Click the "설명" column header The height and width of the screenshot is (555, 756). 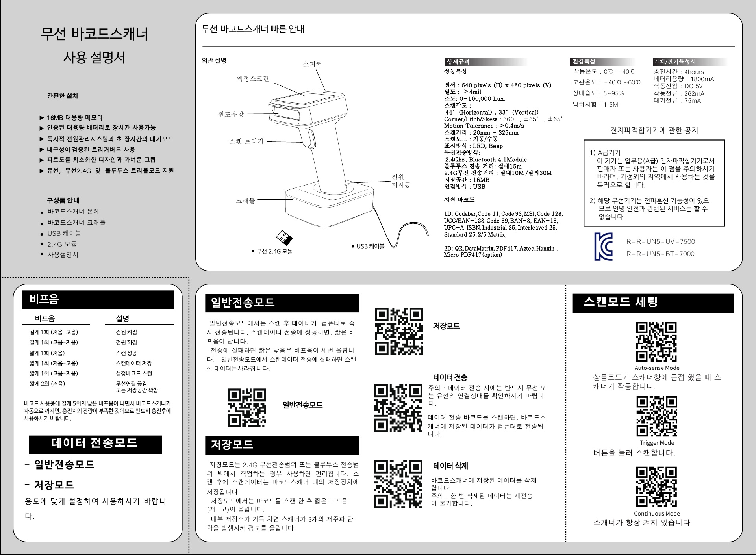click(122, 318)
